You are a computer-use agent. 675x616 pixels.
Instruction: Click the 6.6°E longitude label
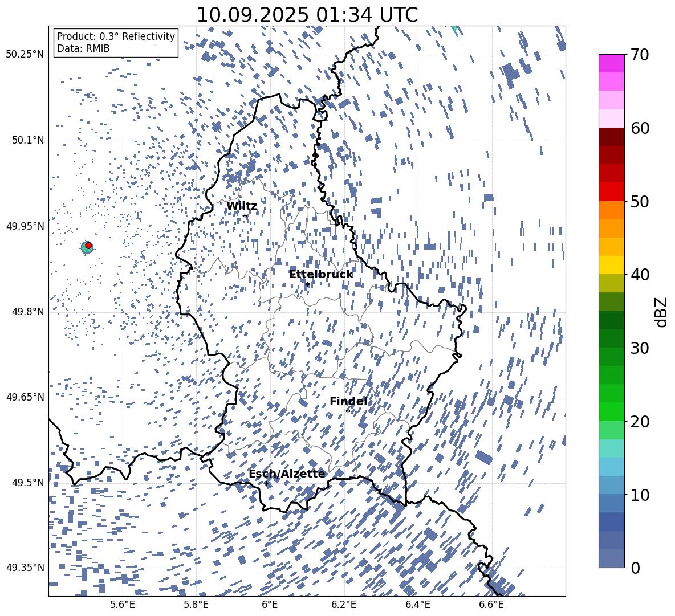point(491,605)
